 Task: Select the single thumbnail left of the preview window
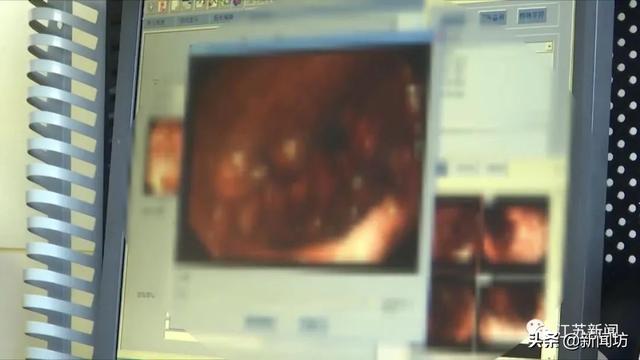coord(164,157)
